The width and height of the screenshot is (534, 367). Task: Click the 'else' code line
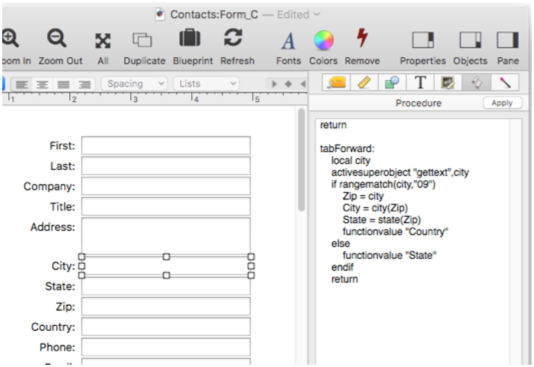click(x=341, y=244)
